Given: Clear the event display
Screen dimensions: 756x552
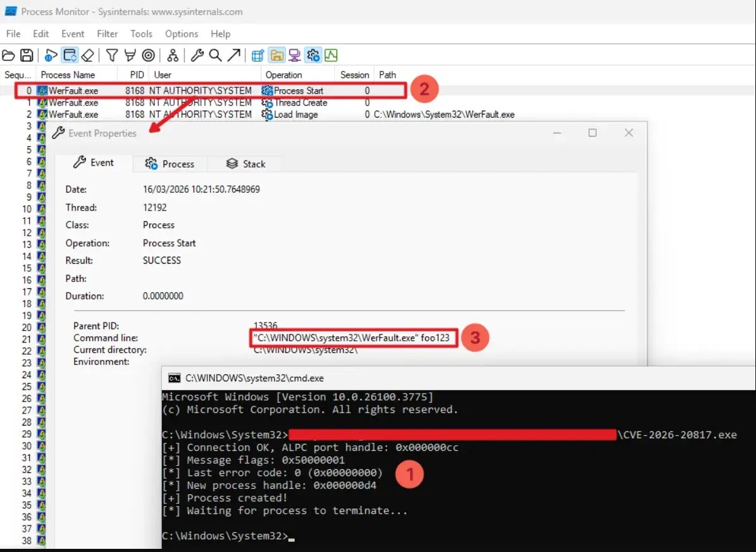Looking at the screenshot, I should (x=89, y=56).
